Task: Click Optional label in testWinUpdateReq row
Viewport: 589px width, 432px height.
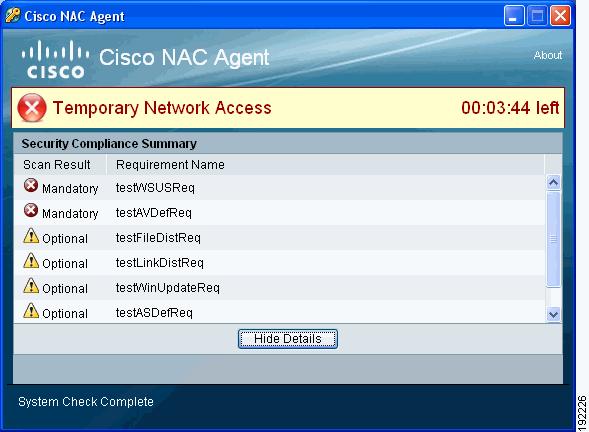Action: 65,289
